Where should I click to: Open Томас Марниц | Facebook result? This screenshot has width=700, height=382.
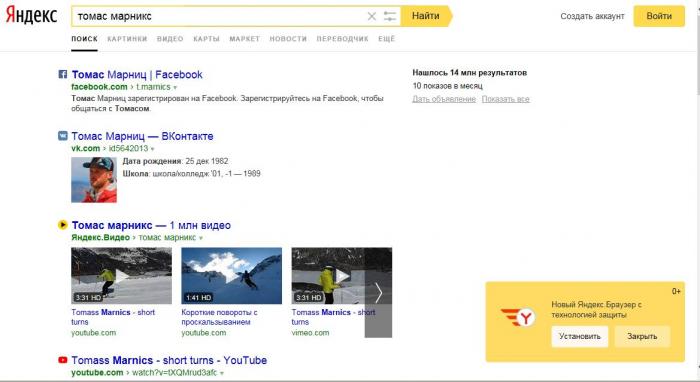(137, 75)
